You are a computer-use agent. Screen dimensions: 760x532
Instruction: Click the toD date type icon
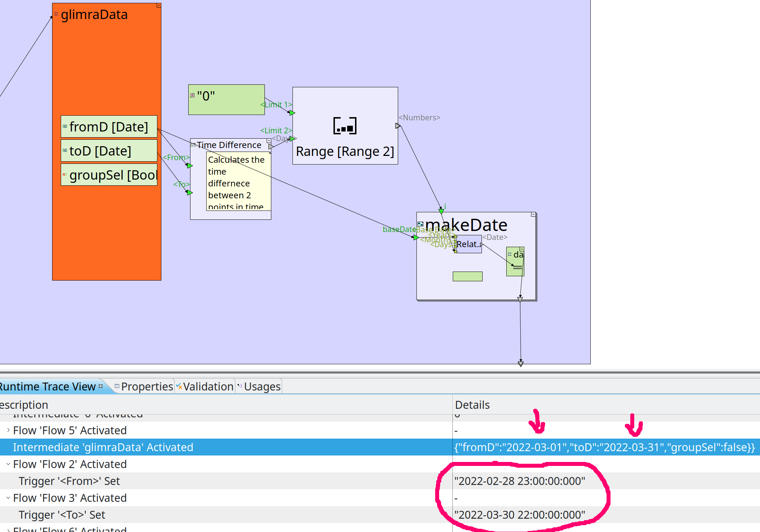pyautogui.click(x=65, y=151)
